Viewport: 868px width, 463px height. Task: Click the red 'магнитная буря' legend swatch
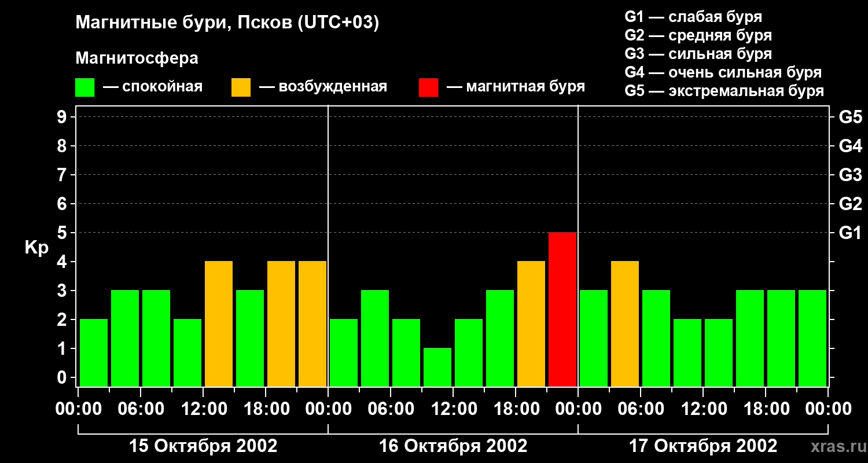click(428, 87)
